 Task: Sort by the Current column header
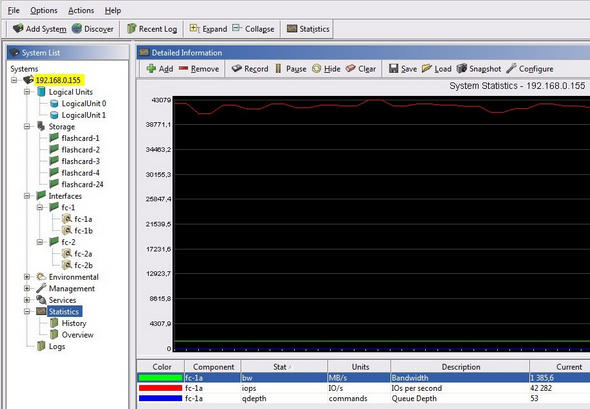pyautogui.click(x=561, y=366)
